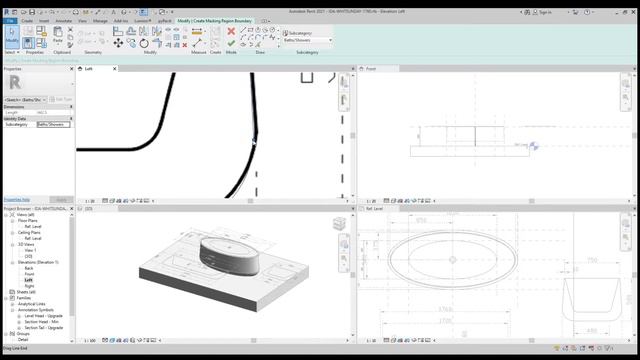This screenshot has height=360, width=640.
Task: Click the Measure Between Two References tool
Action: tap(197, 43)
